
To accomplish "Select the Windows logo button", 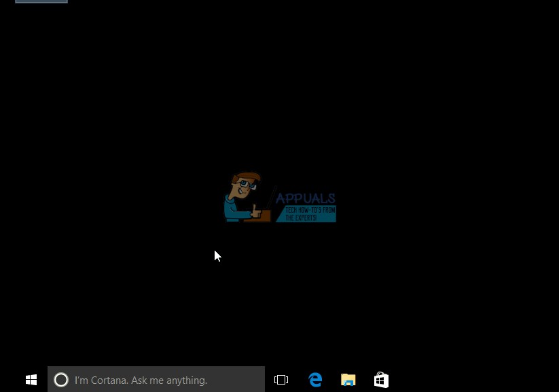I will click(31, 380).
